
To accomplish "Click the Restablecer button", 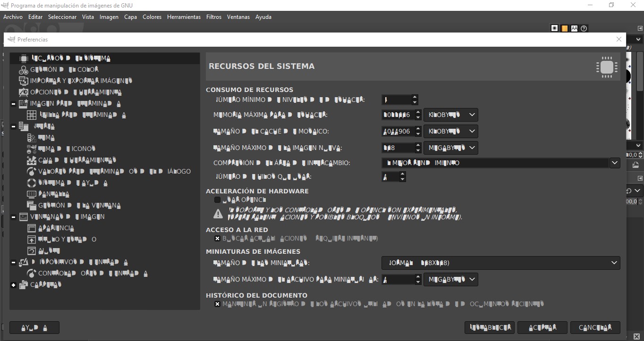I will coord(489,327).
